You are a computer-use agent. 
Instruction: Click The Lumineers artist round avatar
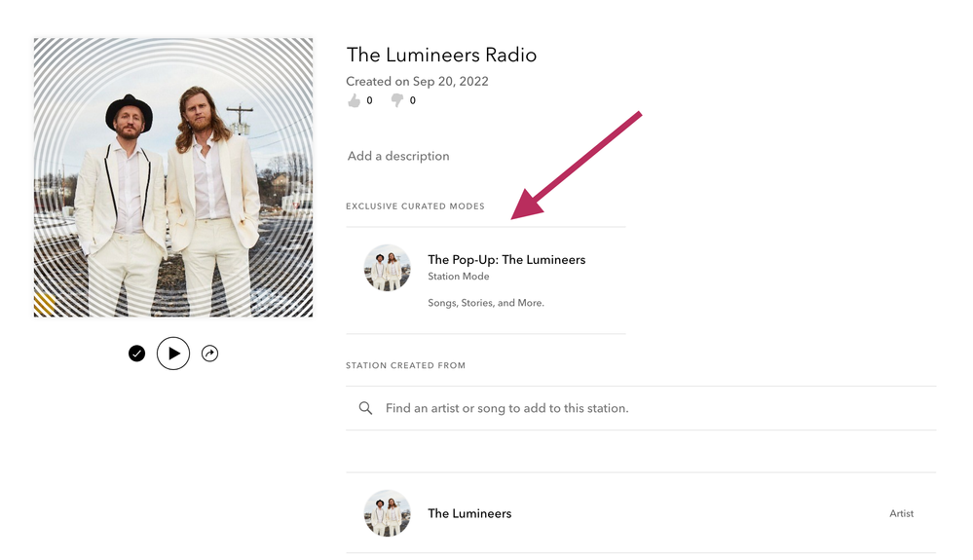click(x=387, y=513)
